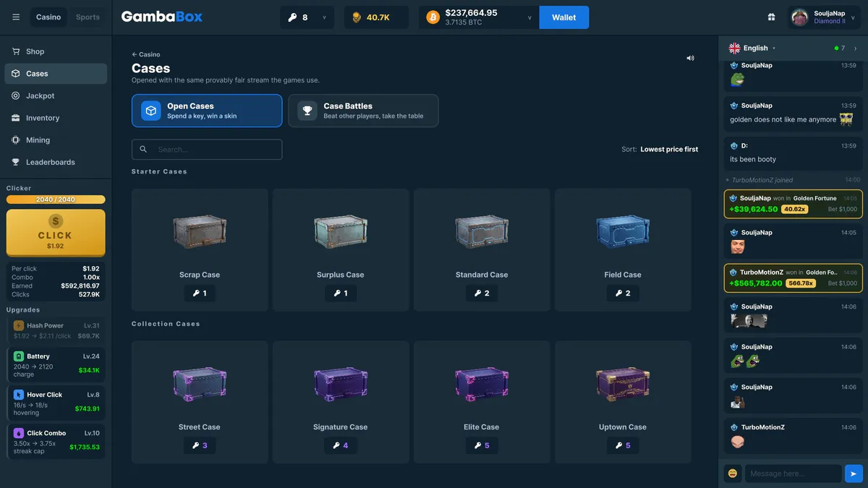Send the chat message with the arrow button
Viewport: 868px width, 488px height.
click(854, 474)
